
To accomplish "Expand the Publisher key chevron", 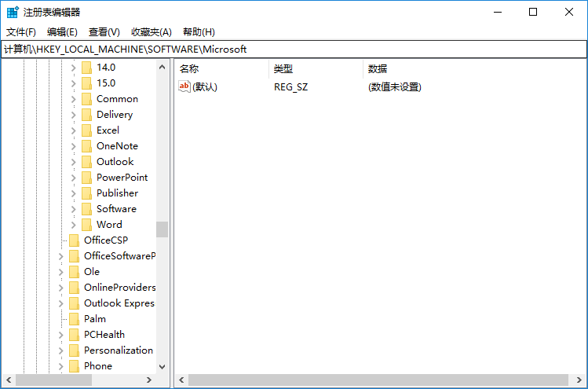I will pyautogui.click(x=74, y=194).
